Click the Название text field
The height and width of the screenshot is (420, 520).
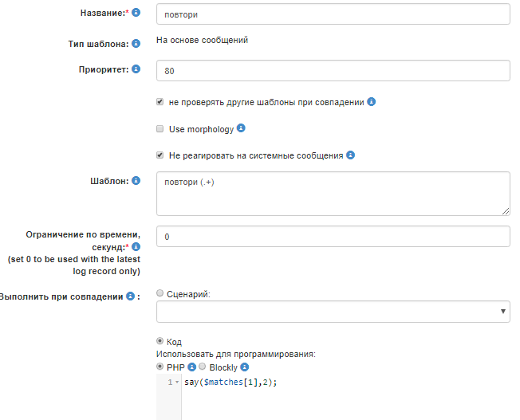click(333, 14)
